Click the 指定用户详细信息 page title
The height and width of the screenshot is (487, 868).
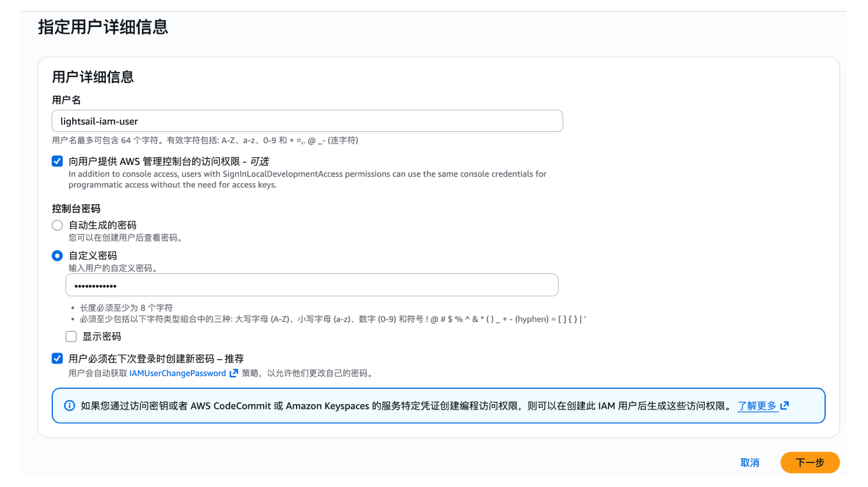tap(103, 27)
